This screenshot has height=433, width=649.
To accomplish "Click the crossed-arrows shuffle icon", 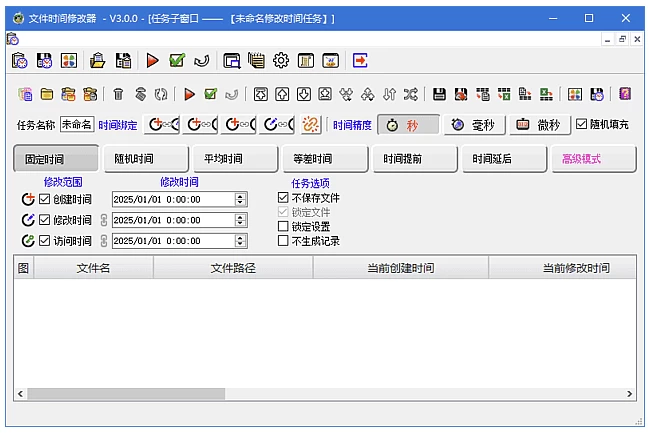I will 410,95.
